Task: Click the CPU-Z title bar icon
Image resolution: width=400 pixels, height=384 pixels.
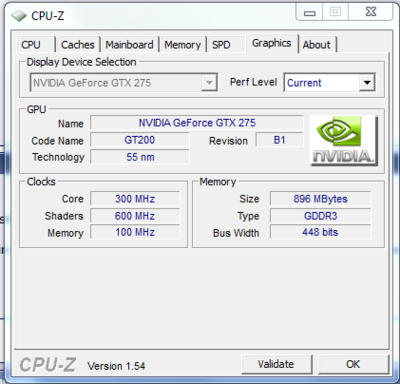Action: click(x=19, y=16)
